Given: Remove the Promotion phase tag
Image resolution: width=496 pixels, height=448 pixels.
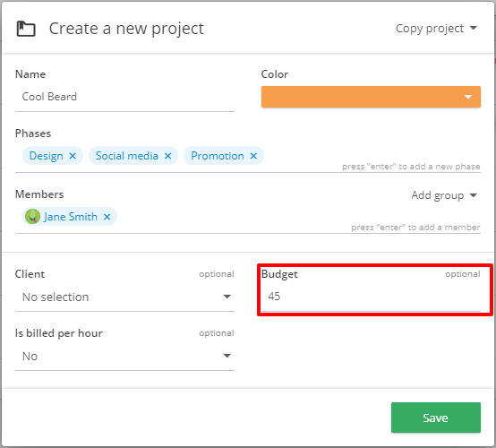Looking at the screenshot, I should pos(253,156).
